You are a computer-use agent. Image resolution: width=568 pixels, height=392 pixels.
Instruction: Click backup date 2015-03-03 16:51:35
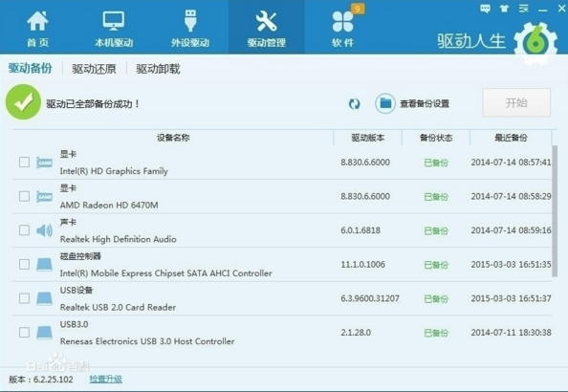(x=512, y=265)
